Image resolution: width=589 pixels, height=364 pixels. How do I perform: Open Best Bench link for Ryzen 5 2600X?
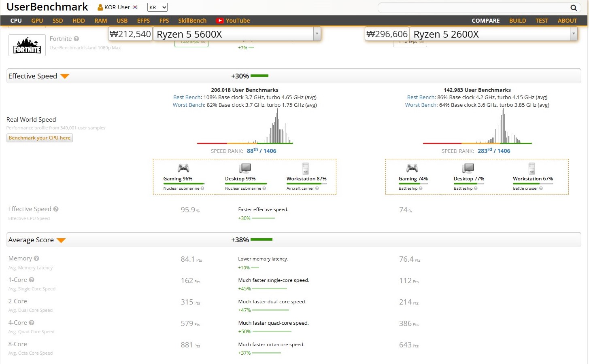pos(421,97)
